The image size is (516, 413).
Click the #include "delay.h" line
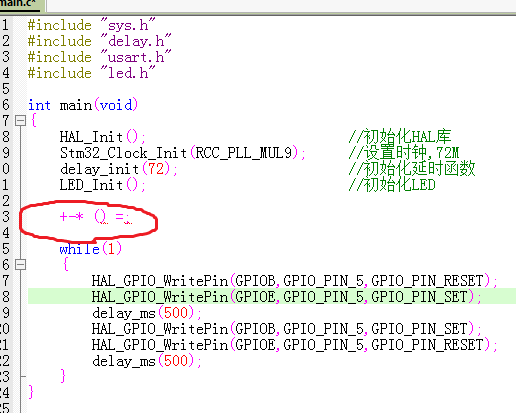tap(99, 41)
